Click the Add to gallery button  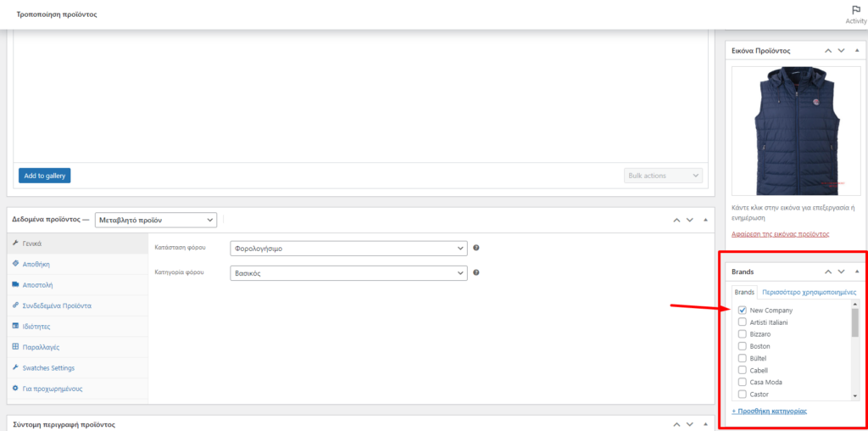pyautogui.click(x=45, y=176)
